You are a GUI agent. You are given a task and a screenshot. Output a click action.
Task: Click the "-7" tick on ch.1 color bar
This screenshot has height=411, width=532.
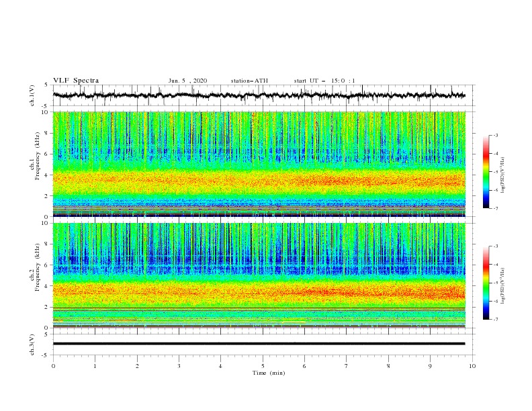(x=496, y=208)
